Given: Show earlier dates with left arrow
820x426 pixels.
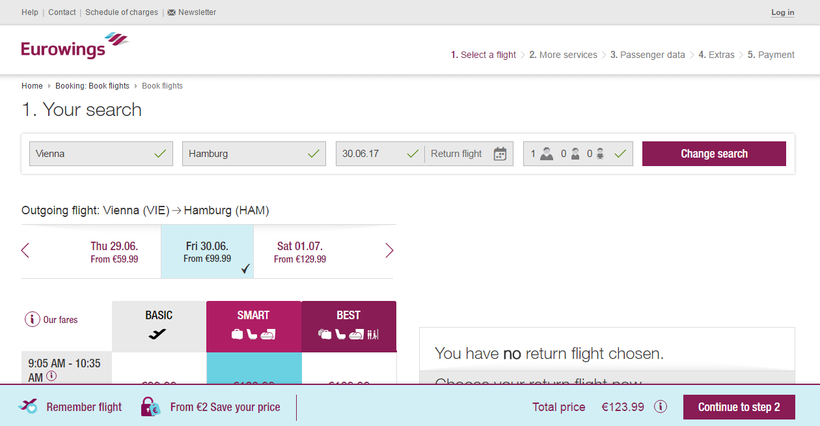Looking at the screenshot, I should point(25,250).
